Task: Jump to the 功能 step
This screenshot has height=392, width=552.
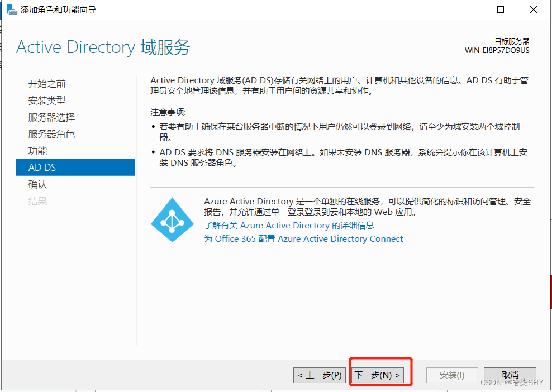Action: click(x=38, y=151)
